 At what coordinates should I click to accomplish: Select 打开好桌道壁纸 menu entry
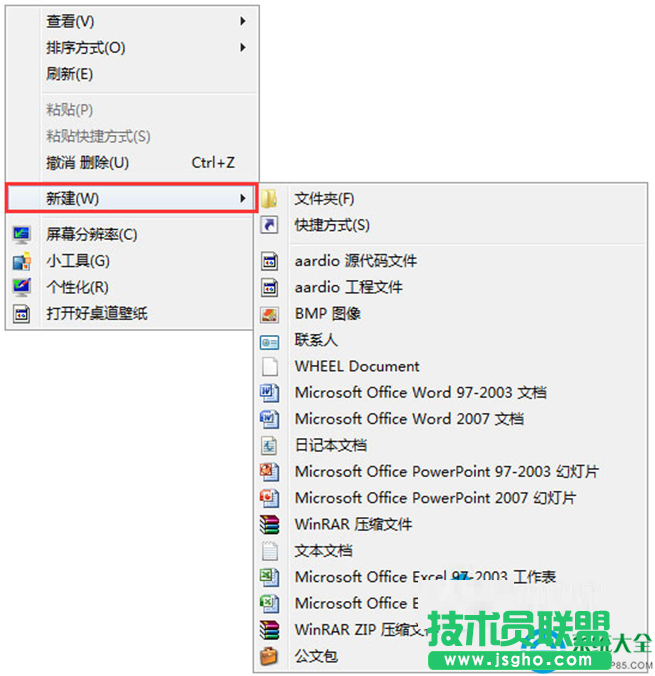(97, 314)
